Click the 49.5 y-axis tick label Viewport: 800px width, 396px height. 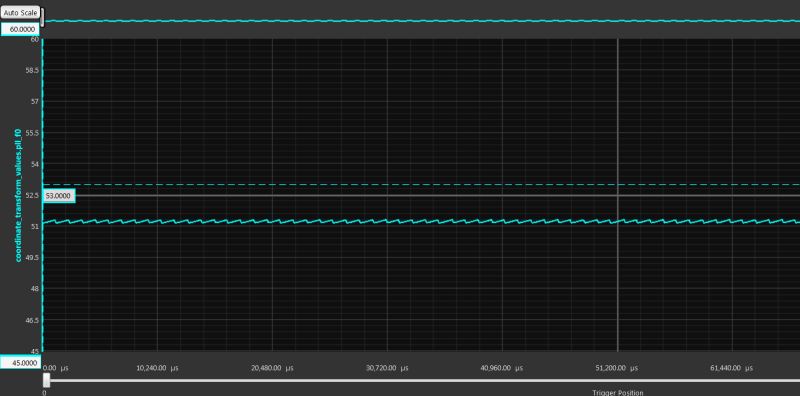click(x=32, y=258)
